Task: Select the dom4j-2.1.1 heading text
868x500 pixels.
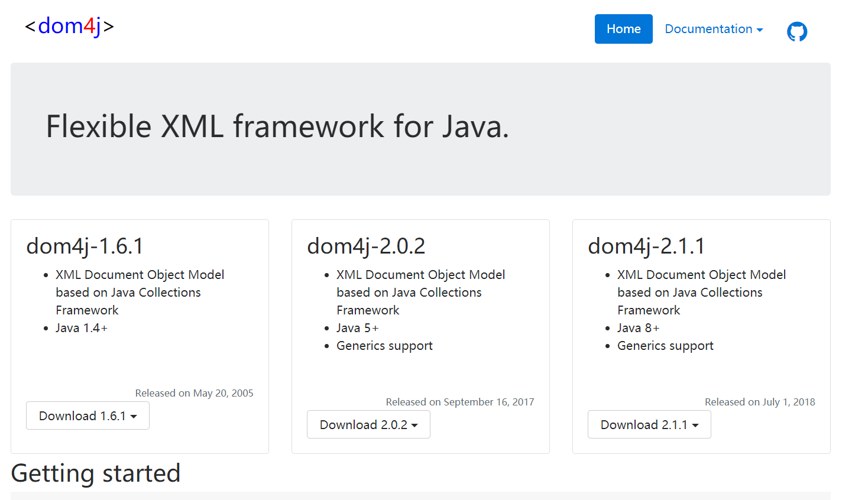Action: [646, 246]
